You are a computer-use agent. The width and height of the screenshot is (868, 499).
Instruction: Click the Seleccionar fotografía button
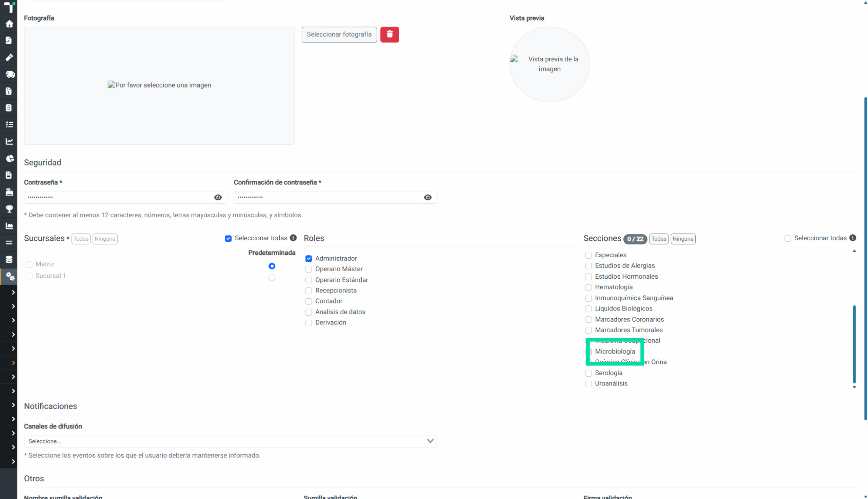339,34
